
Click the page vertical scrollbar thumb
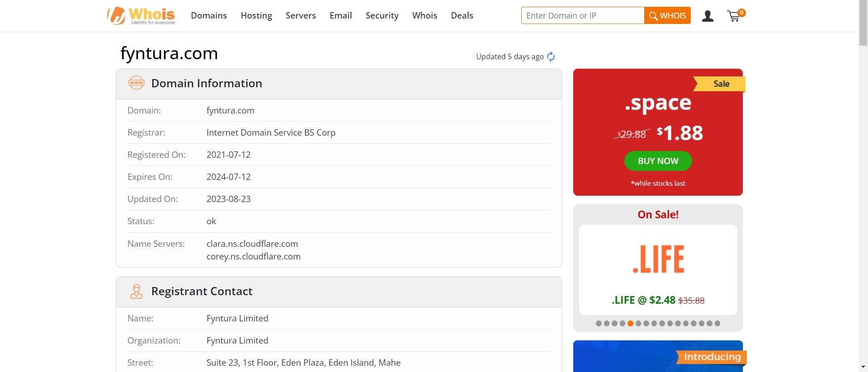[863, 24]
